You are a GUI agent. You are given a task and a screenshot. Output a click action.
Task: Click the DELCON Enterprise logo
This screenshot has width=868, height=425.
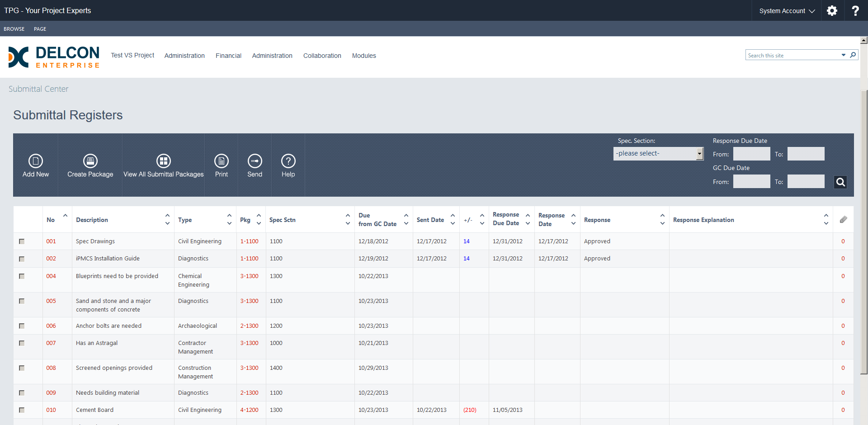point(53,57)
